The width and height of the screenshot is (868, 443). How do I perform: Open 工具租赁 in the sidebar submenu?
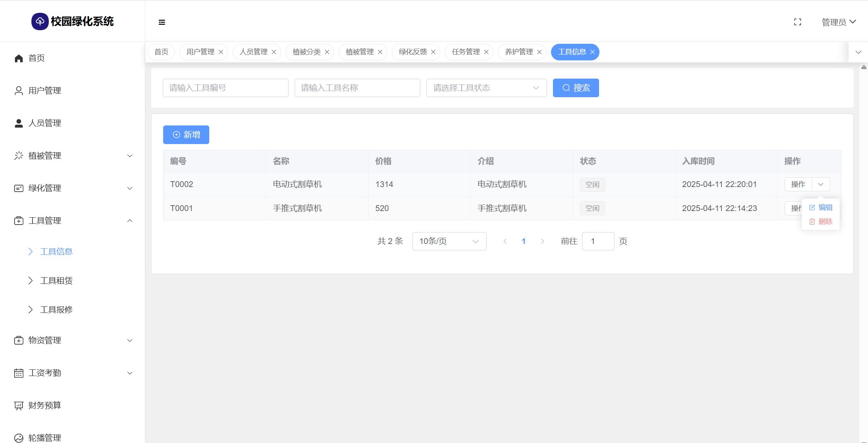coord(57,281)
